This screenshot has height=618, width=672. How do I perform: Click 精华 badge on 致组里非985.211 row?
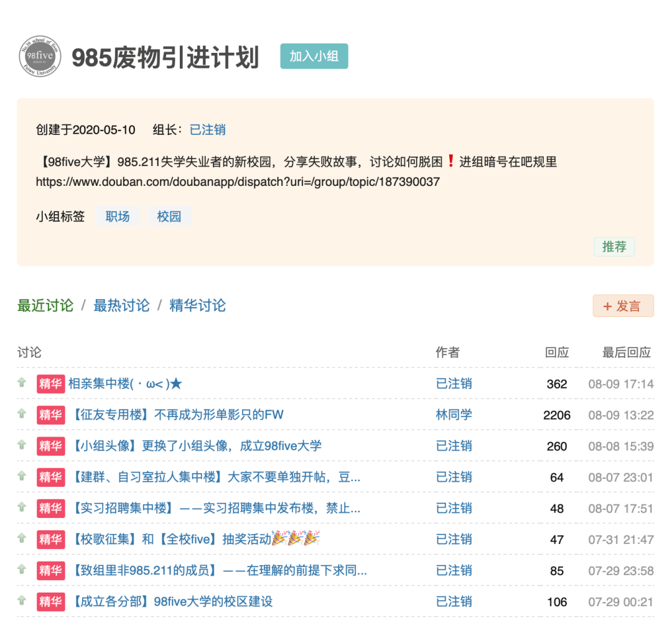pyautogui.click(x=50, y=571)
